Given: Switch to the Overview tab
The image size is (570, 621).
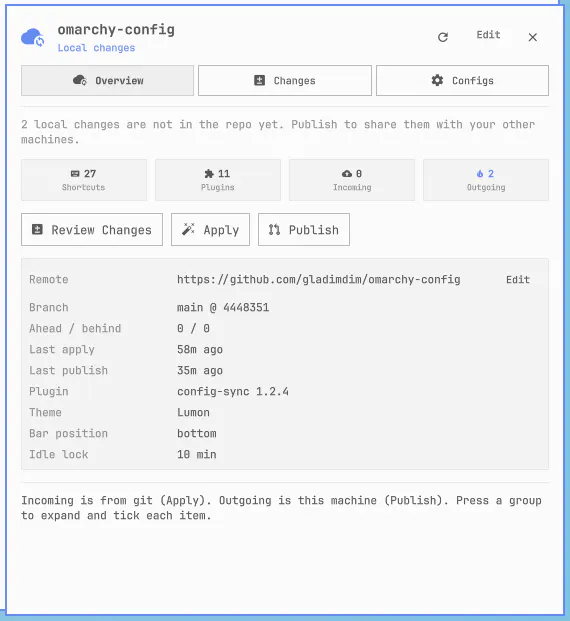Looking at the screenshot, I should [x=107, y=80].
